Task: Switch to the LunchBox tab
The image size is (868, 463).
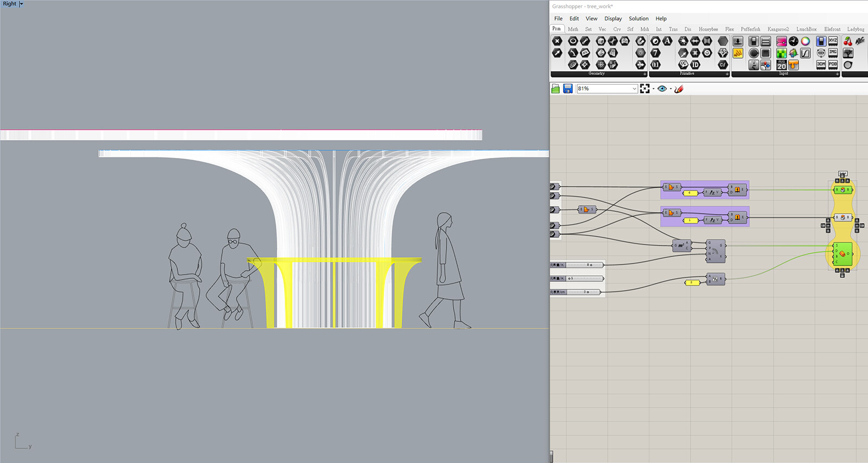Action: (x=806, y=29)
